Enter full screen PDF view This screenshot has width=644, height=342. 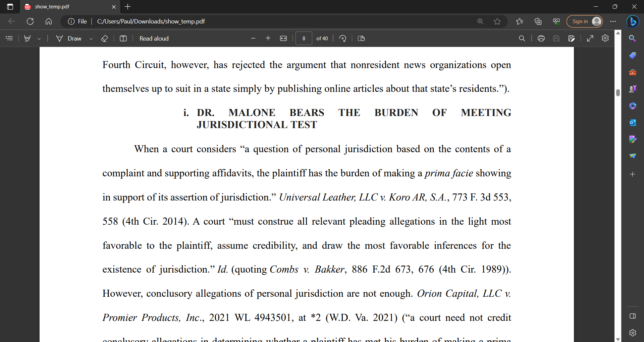590,39
